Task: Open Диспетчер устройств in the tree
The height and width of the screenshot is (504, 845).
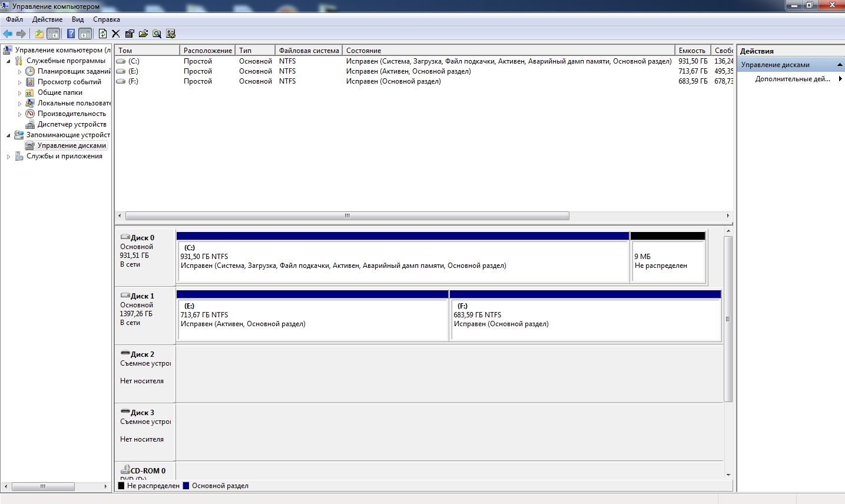Action: pos(72,124)
